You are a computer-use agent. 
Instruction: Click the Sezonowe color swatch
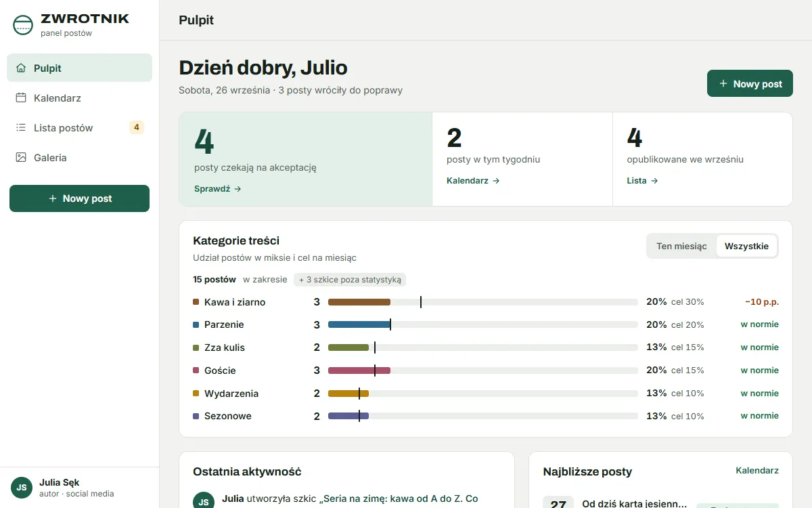click(x=196, y=416)
